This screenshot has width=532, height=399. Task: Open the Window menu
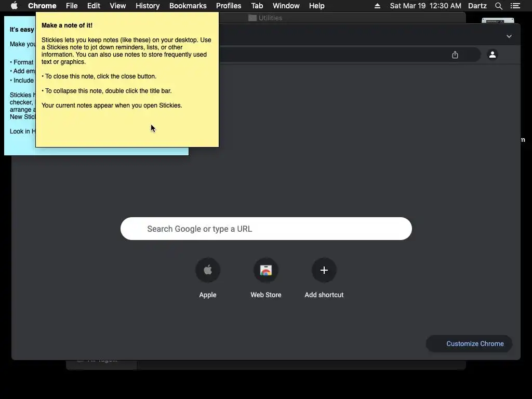pyautogui.click(x=286, y=6)
